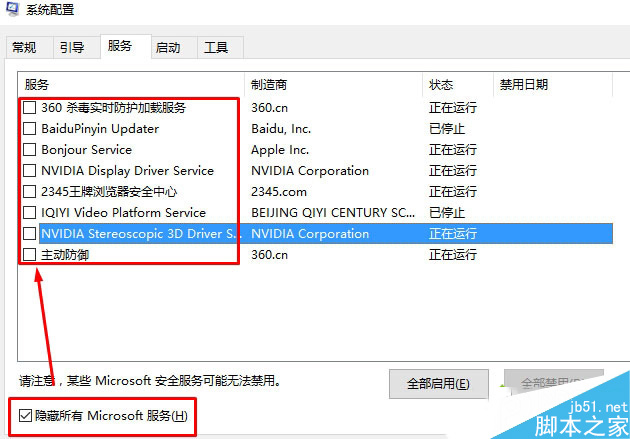Go to the 启动 tab
The image size is (630, 439).
[167, 48]
